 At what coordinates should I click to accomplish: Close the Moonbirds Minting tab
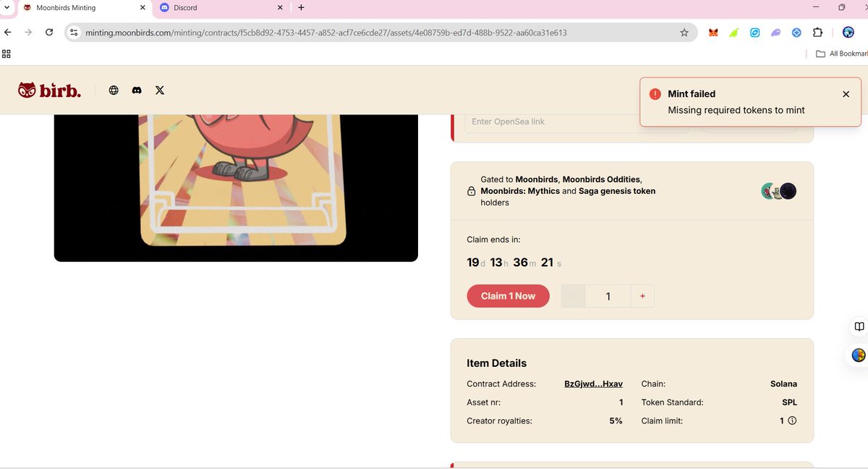point(142,8)
